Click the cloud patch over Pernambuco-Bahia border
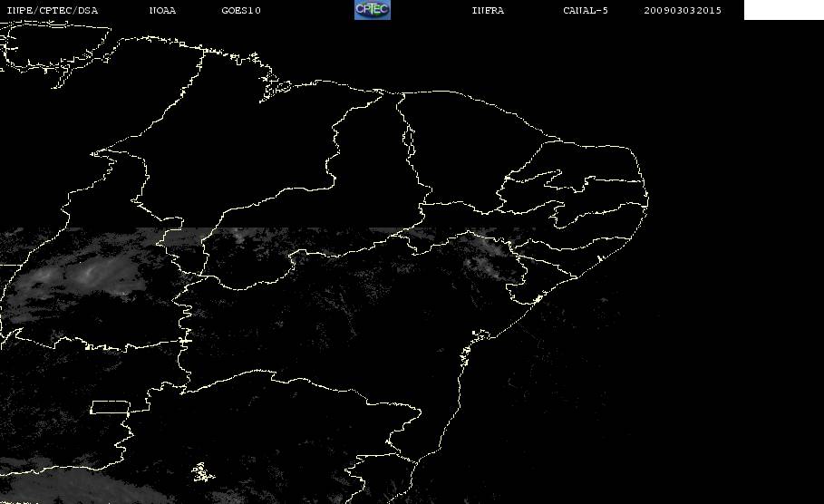The image size is (824, 504). (x=486, y=252)
